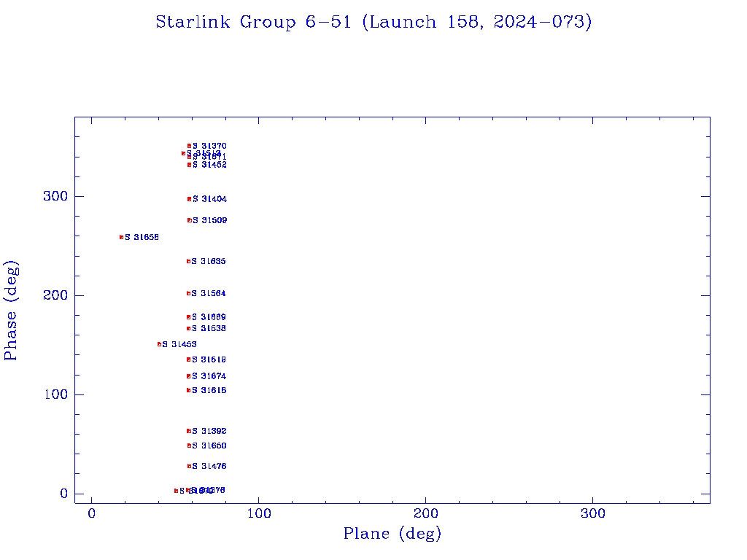
Task: Select the 'S 31476' satellite label
Action: 209,466
